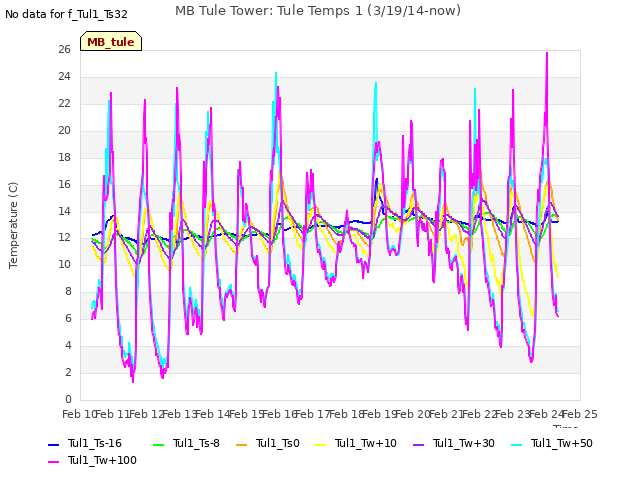640x480 pixels.
Task: Click the Temperature (C) axis label
Action: coord(13,225)
